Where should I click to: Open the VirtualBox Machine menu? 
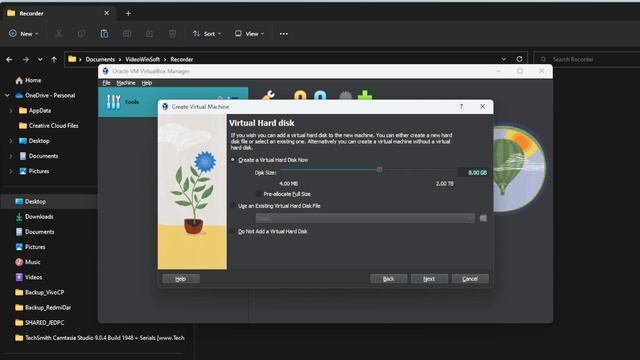click(126, 83)
